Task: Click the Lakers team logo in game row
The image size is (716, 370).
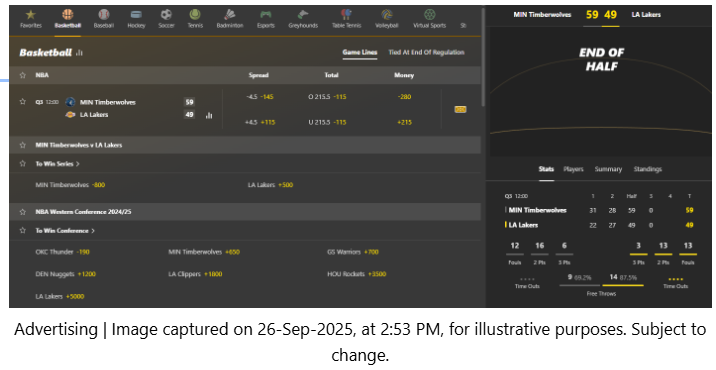Action: coord(70,115)
